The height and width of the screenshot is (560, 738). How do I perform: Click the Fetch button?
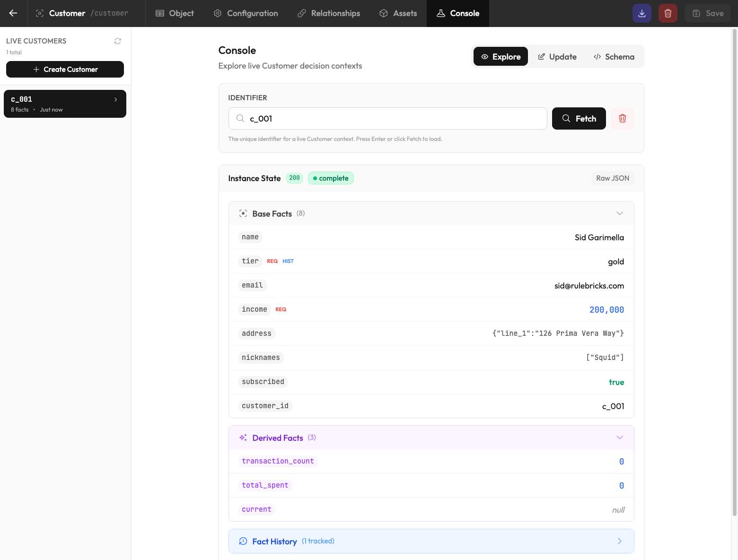point(579,118)
